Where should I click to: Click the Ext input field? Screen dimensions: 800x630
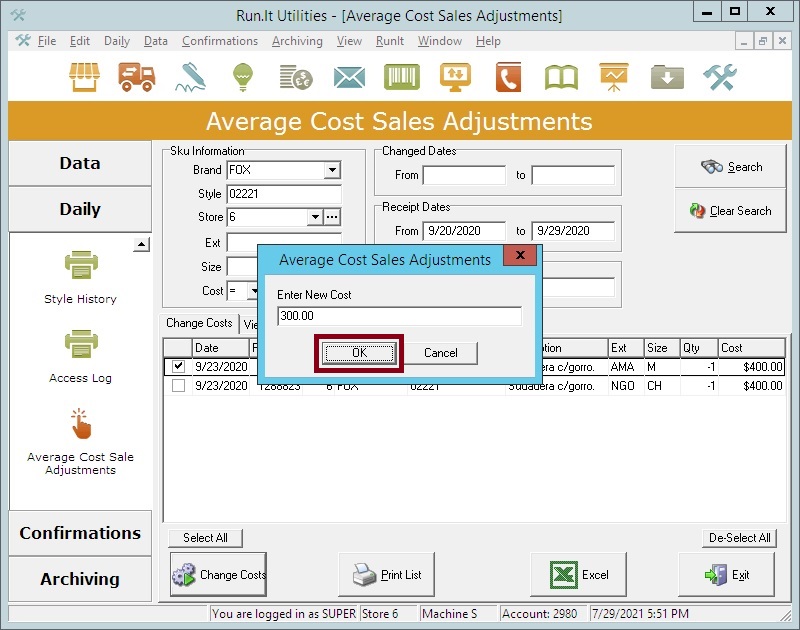(x=284, y=242)
